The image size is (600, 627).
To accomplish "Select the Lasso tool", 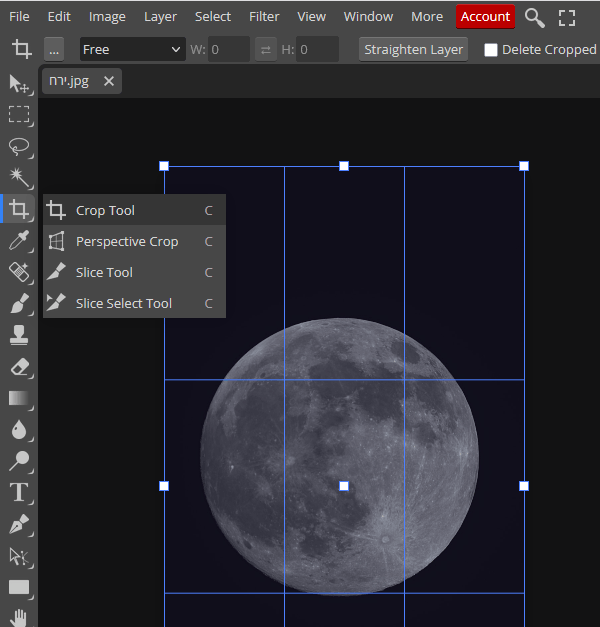I will (18, 146).
